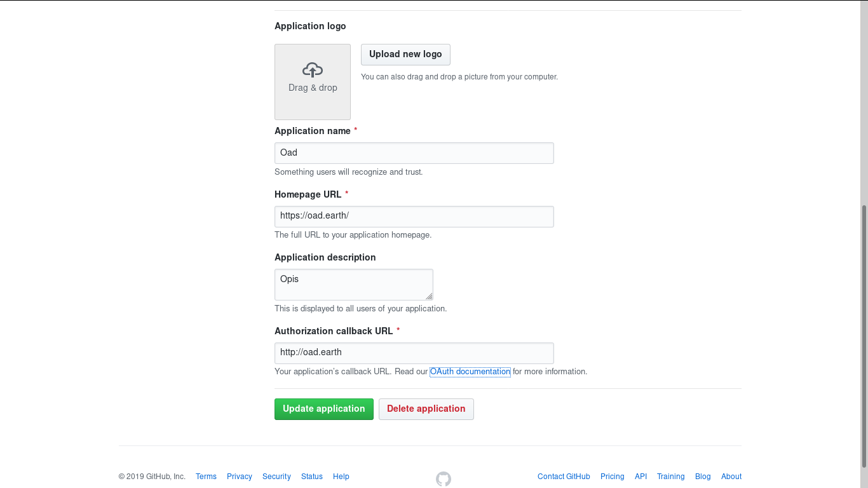Open the Terms page from the footer

[206, 476]
